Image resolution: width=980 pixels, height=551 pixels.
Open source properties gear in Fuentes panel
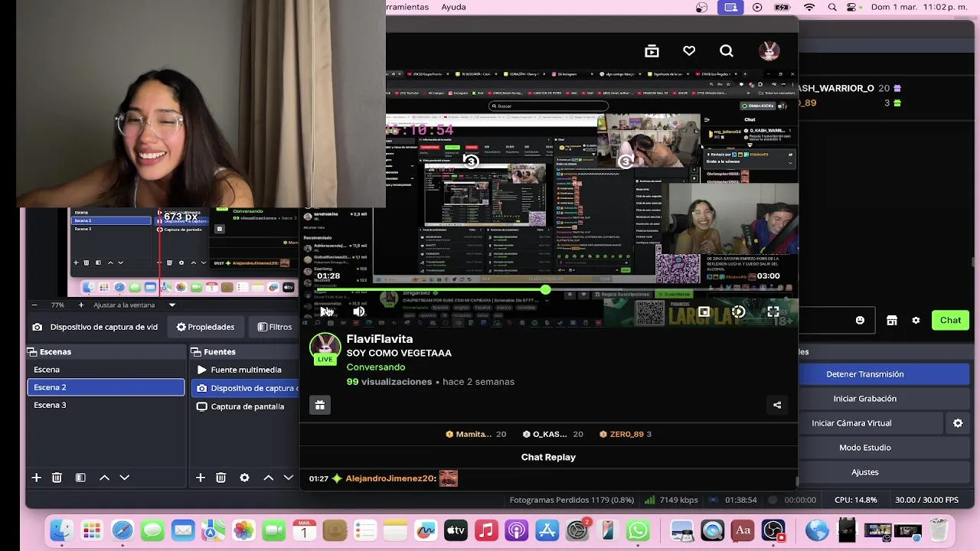[x=244, y=478]
